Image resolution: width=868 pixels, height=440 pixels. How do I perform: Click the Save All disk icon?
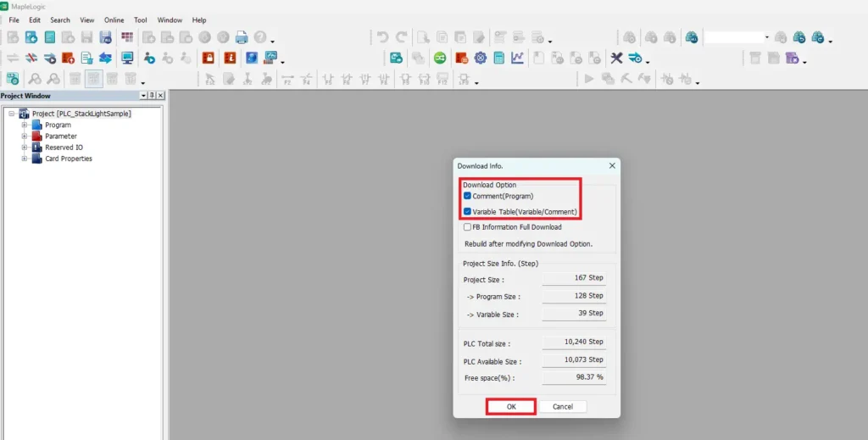click(105, 37)
